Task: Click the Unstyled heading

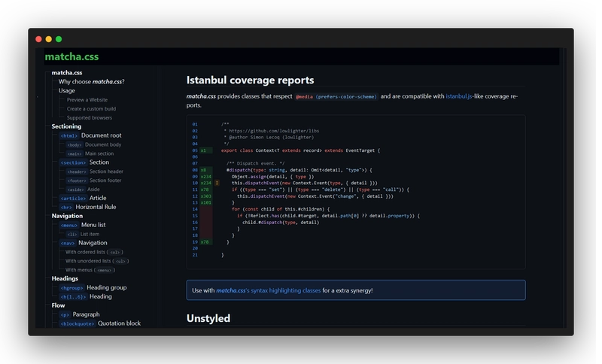Action: (208, 318)
